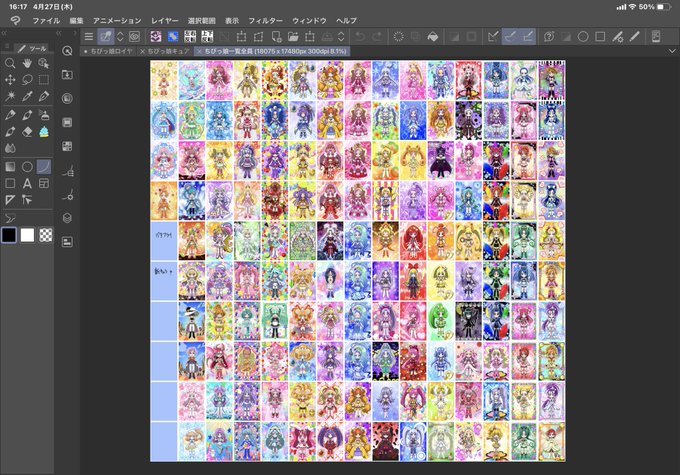Screen dimensions: 680x475
Task: Select the highlighted Contour line tool
Action: click(x=43, y=167)
